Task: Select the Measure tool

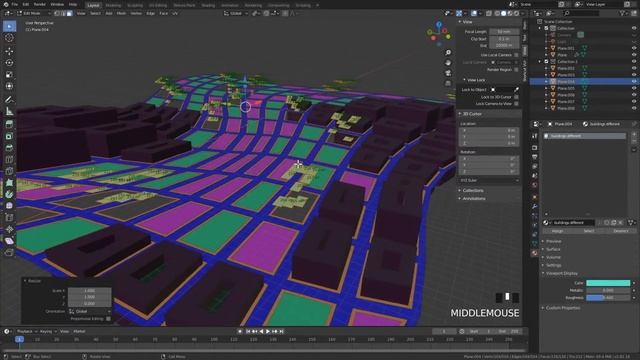Action: pyautogui.click(x=9, y=111)
